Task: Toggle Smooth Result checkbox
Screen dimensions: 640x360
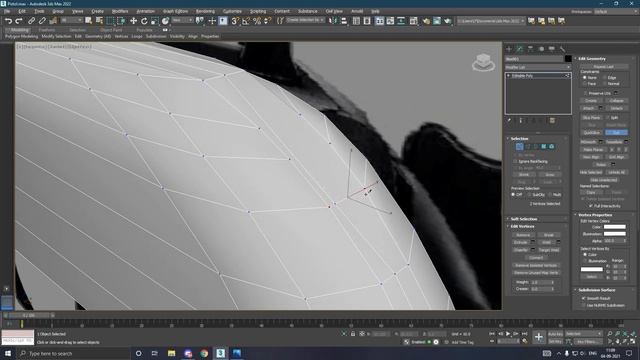Action: click(584, 298)
